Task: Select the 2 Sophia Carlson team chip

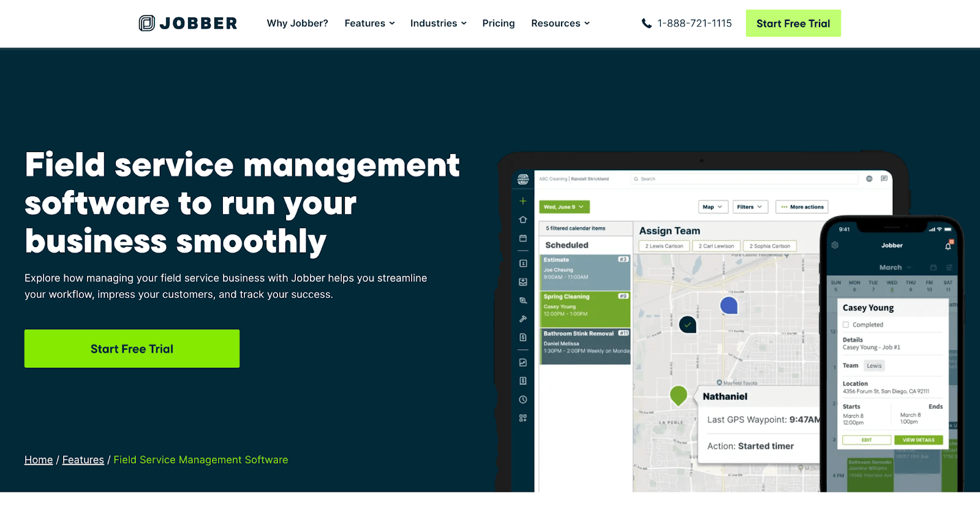Action: coord(770,246)
